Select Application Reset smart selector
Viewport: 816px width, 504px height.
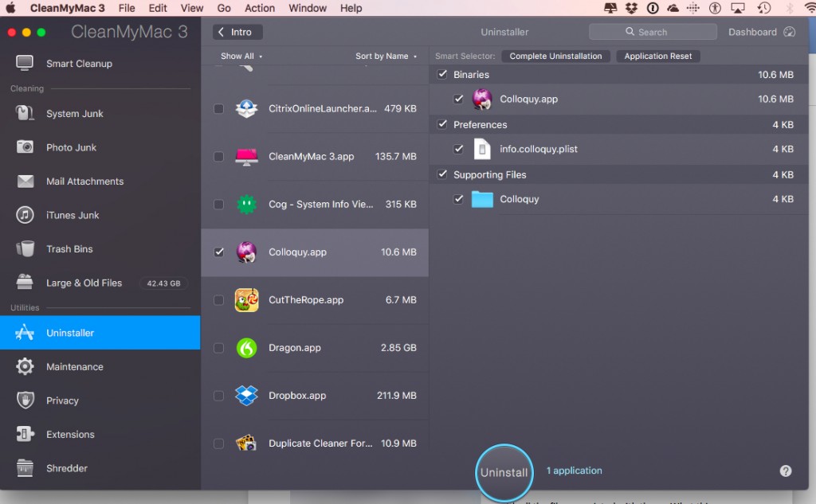click(657, 56)
